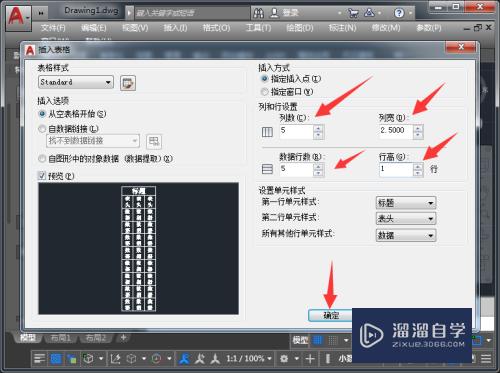Toggle the blue annotation visibility icon
The height and width of the screenshot is (373, 500).
click(184, 359)
